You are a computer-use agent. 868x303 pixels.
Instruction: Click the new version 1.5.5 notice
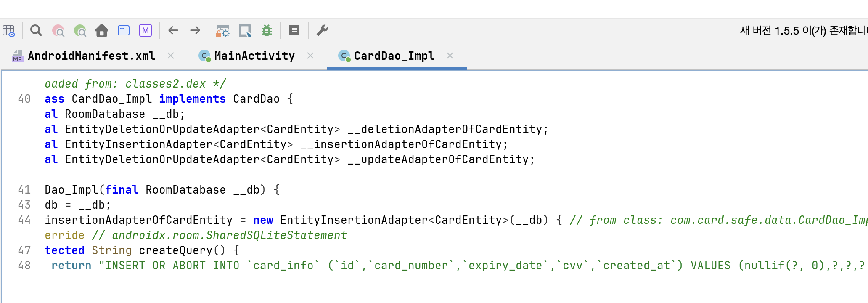803,31
